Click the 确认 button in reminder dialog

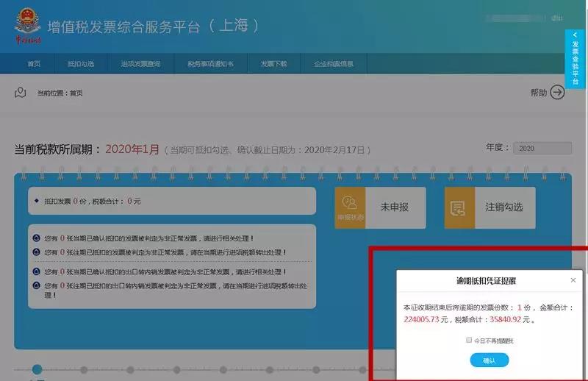(490, 360)
